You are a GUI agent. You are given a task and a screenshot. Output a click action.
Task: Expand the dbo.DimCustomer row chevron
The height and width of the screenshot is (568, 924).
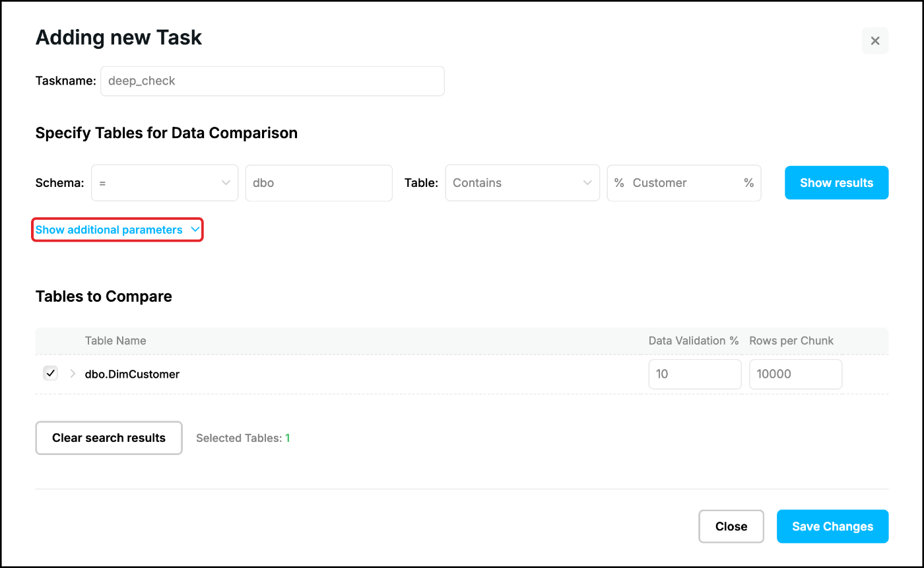coord(73,374)
